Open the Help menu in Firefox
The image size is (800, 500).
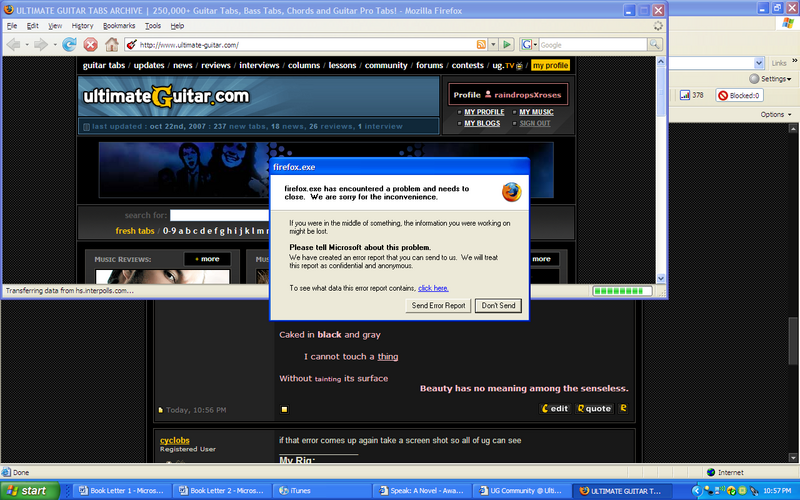(177, 26)
